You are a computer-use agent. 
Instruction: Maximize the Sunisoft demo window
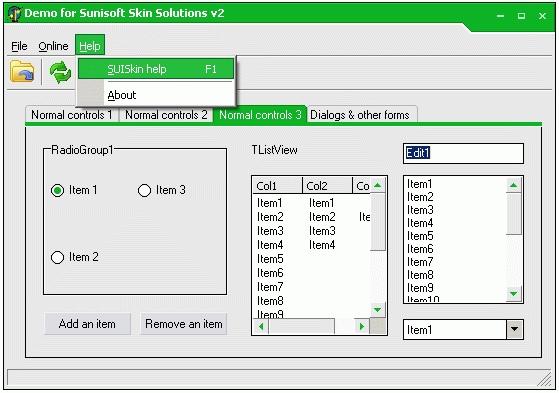point(522,16)
